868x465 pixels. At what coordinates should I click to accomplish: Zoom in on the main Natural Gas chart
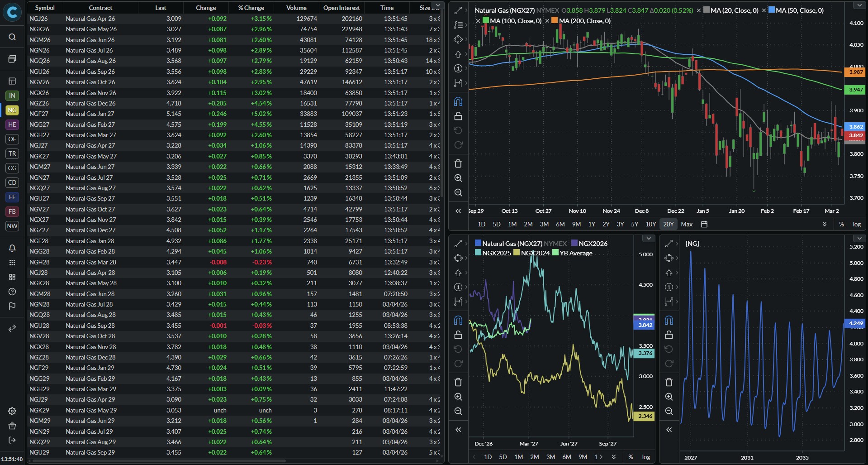click(458, 178)
